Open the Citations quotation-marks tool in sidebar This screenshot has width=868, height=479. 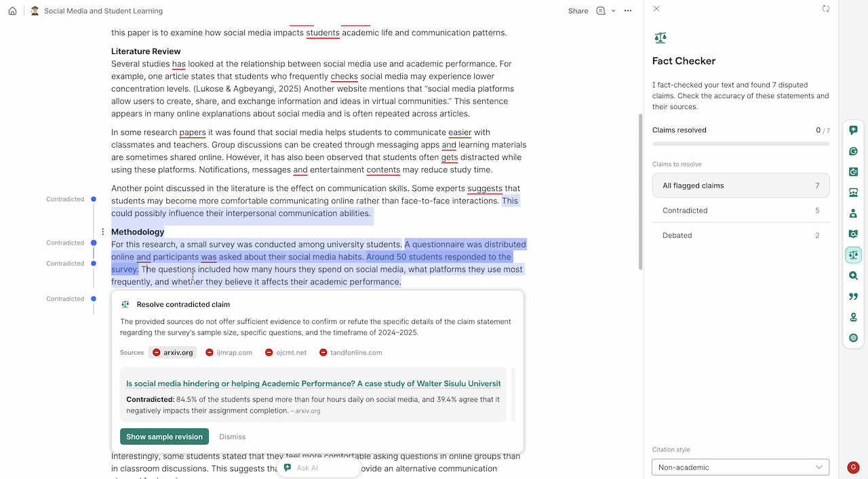click(853, 296)
